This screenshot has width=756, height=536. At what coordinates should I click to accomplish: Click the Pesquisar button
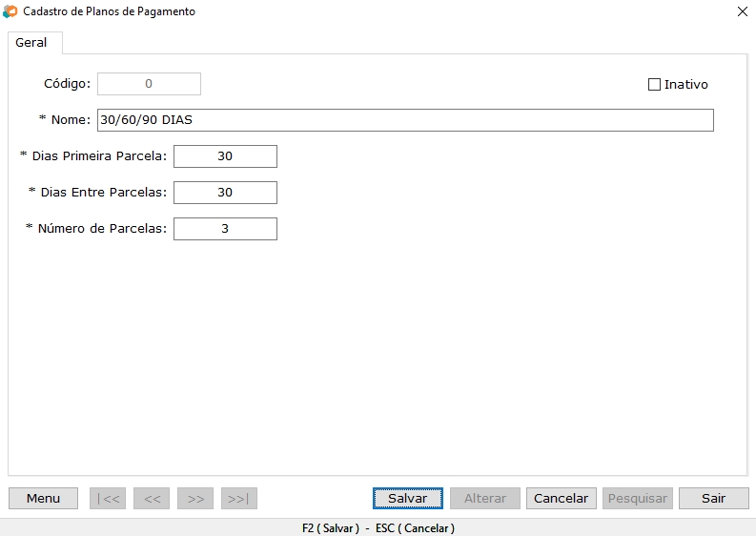point(638,499)
